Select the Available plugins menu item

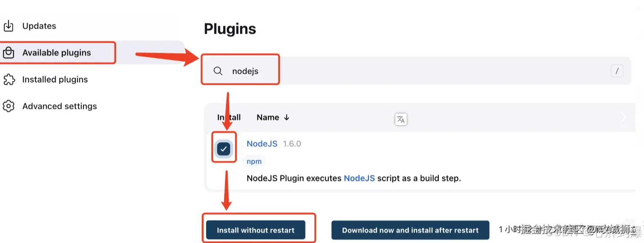point(56,53)
